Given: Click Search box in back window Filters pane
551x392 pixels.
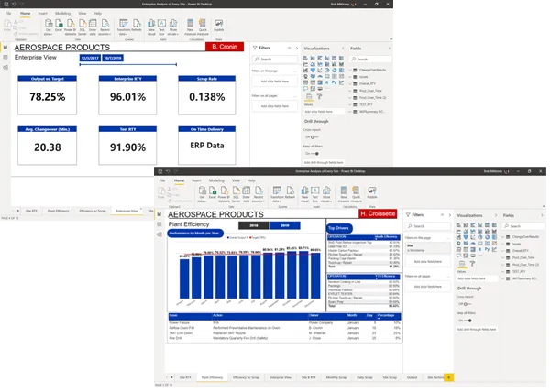Looking at the screenshot, I should pyautogui.click(x=275, y=60).
